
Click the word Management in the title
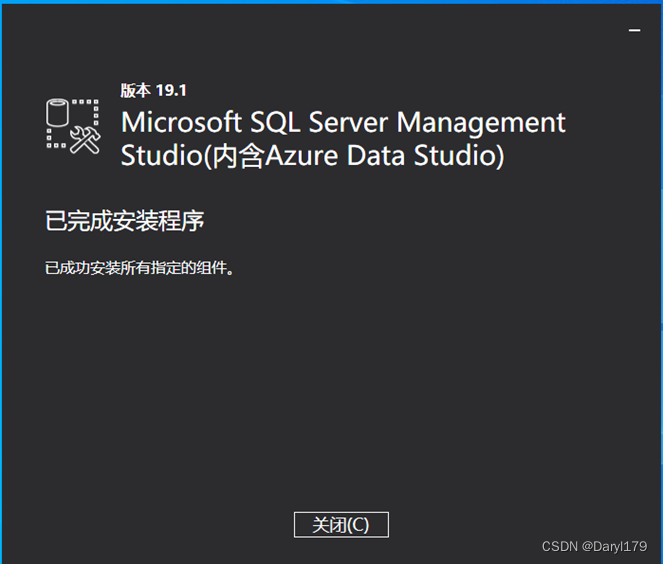pyautogui.click(x=481, y=124)
